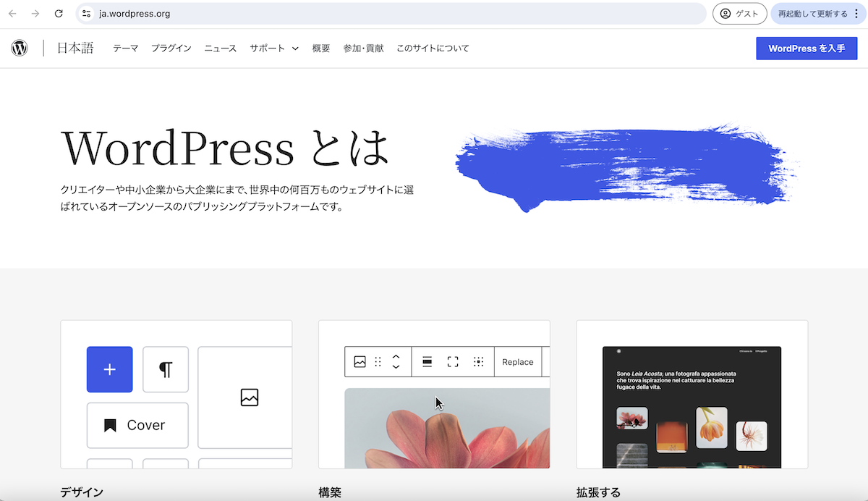Open the サポート dropdown chevron

(x=295, y=49)
